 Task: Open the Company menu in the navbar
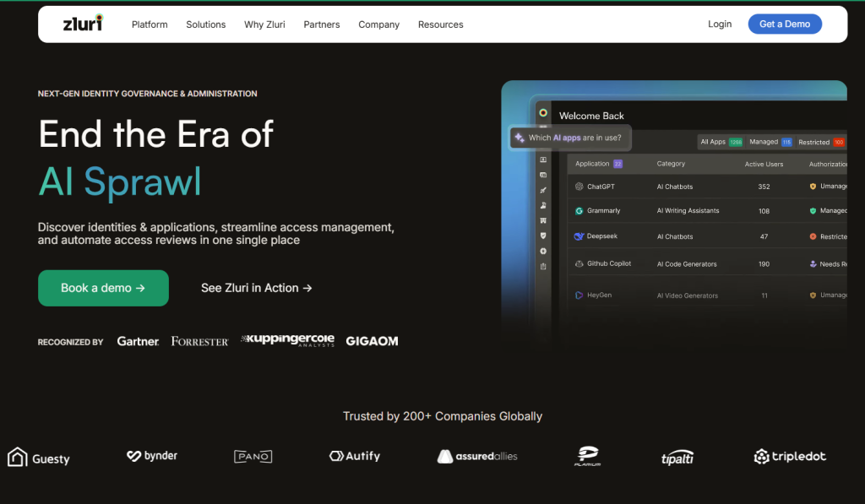point(378,24)
